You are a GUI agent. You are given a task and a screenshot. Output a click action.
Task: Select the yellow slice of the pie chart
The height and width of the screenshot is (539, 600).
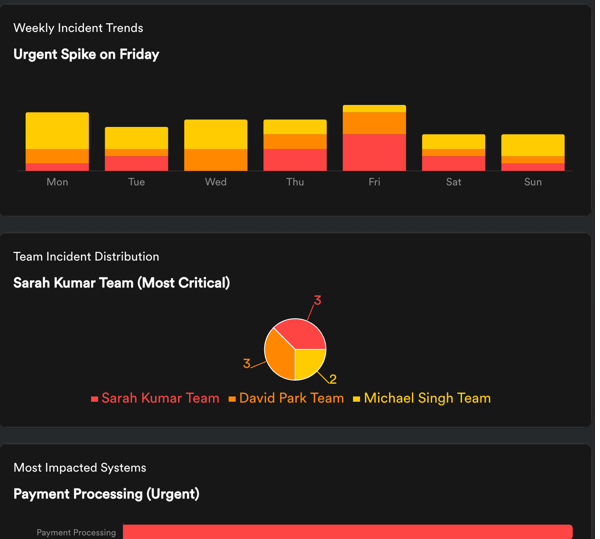(308, 362)
